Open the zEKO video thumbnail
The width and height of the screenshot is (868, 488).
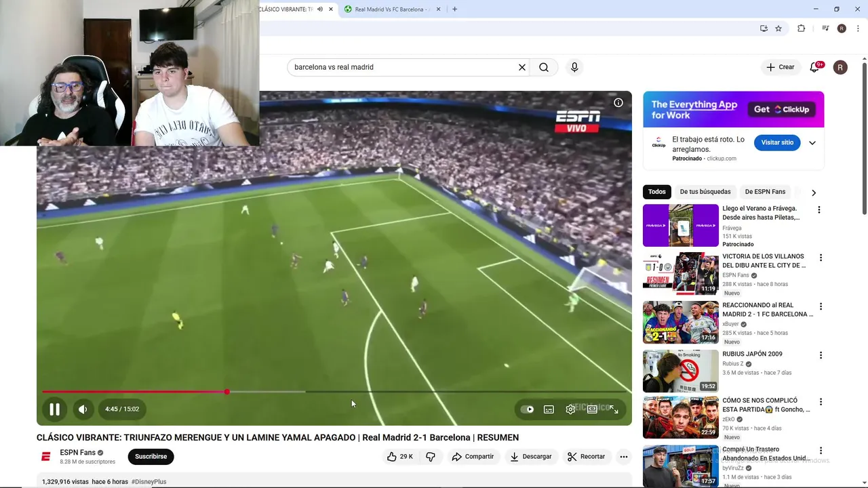(681, 418)
